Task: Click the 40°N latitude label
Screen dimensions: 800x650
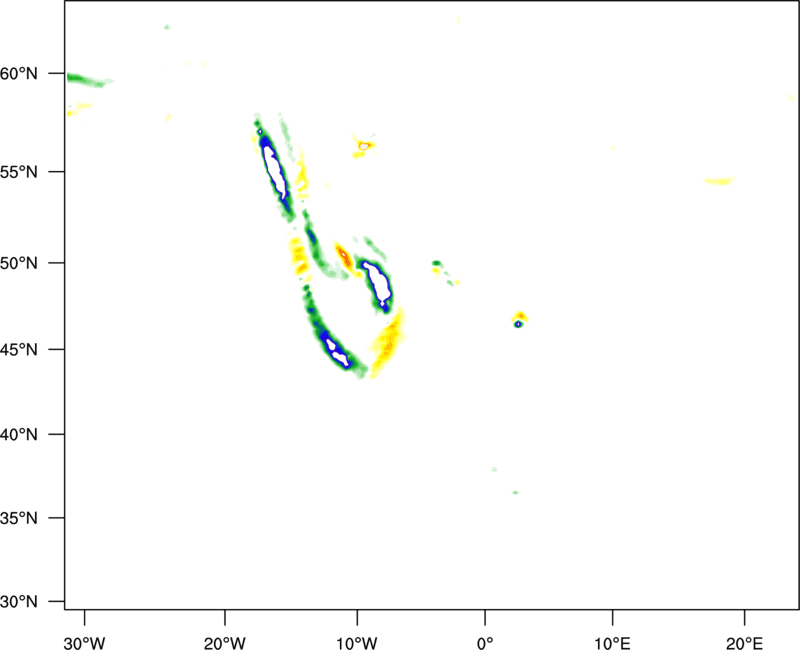Action: click(19, 435)
